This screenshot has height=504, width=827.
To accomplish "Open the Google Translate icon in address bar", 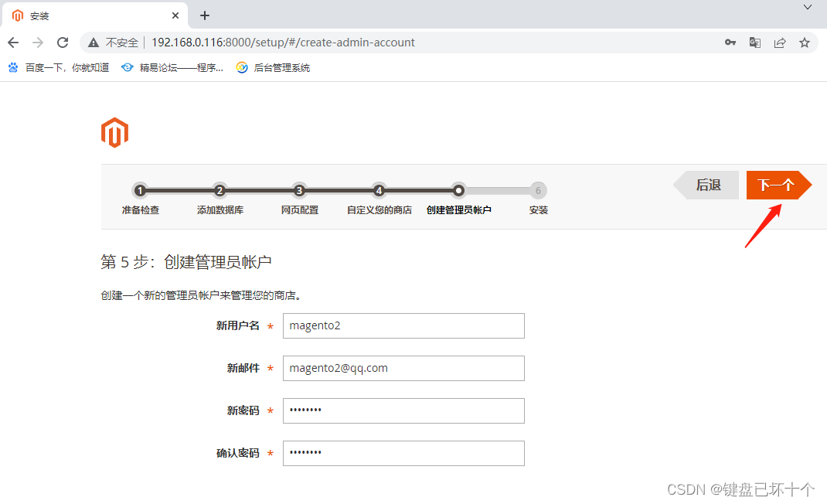I will 755,43.
